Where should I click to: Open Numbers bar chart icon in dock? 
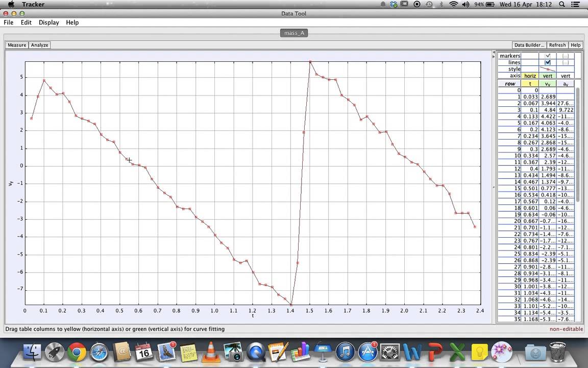tap(300, 352)
